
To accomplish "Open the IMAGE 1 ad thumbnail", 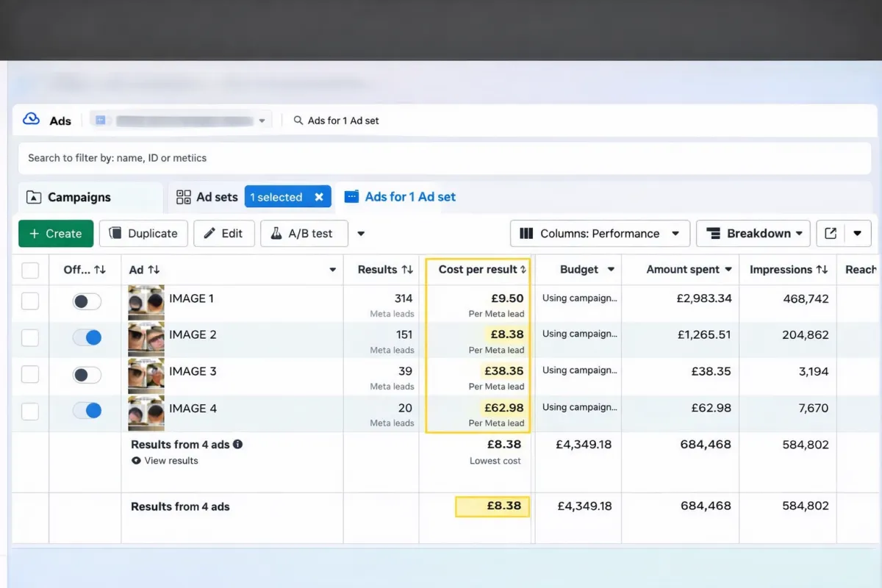I will tap(146, 301).
